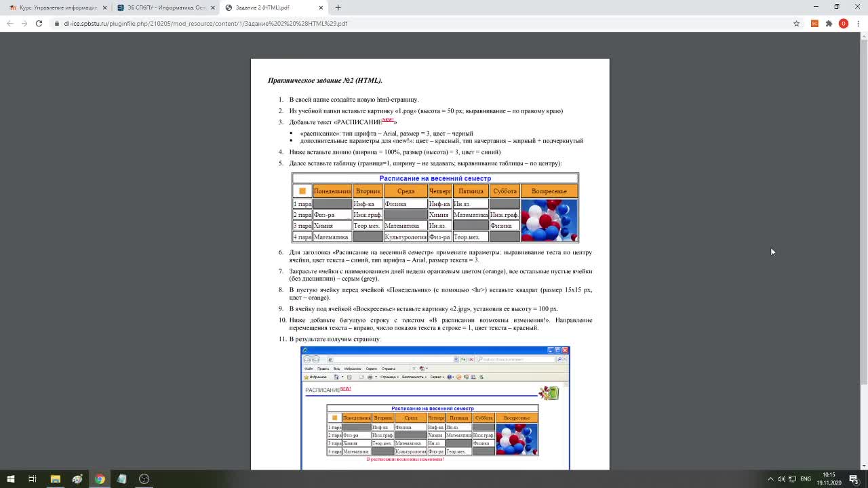Click the 'Вторник' header cell
This screenshot has height=488, width=868.
(368, 191)
